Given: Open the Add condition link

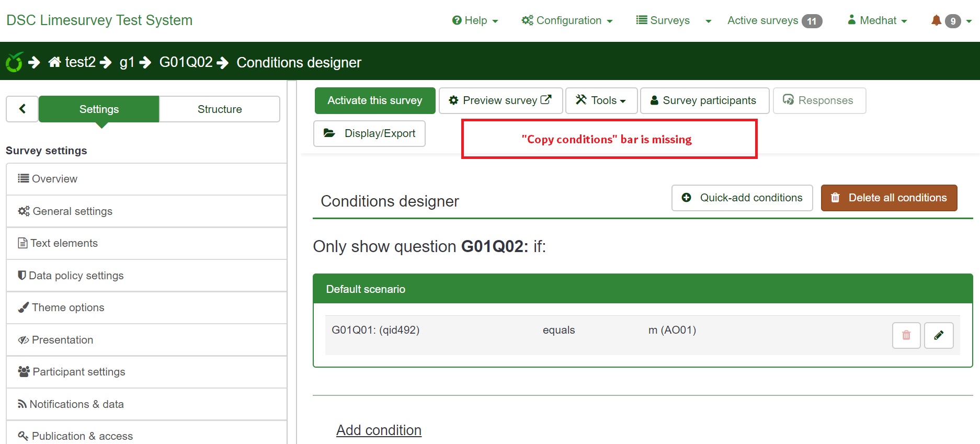Looking at the screenshot, I should (379, 430).
